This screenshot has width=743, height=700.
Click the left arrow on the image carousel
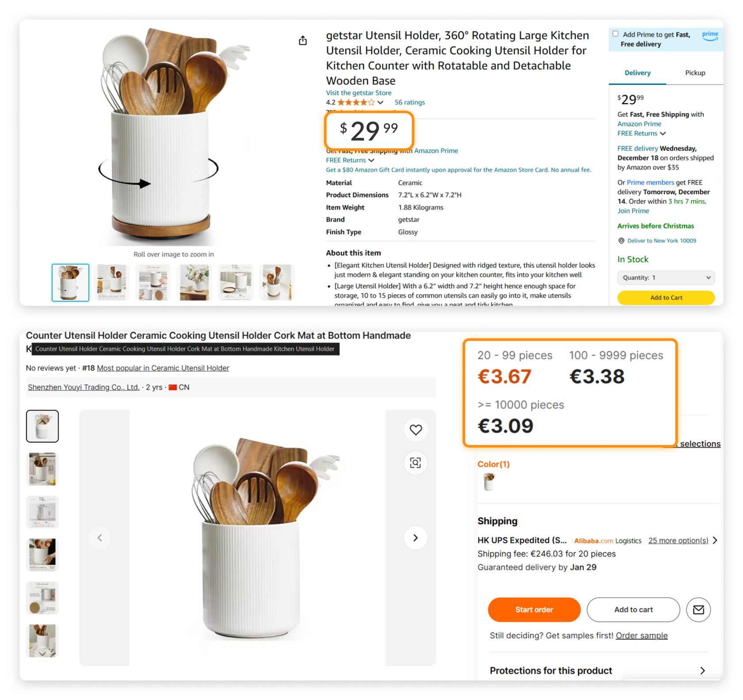[x=100, y=538]
